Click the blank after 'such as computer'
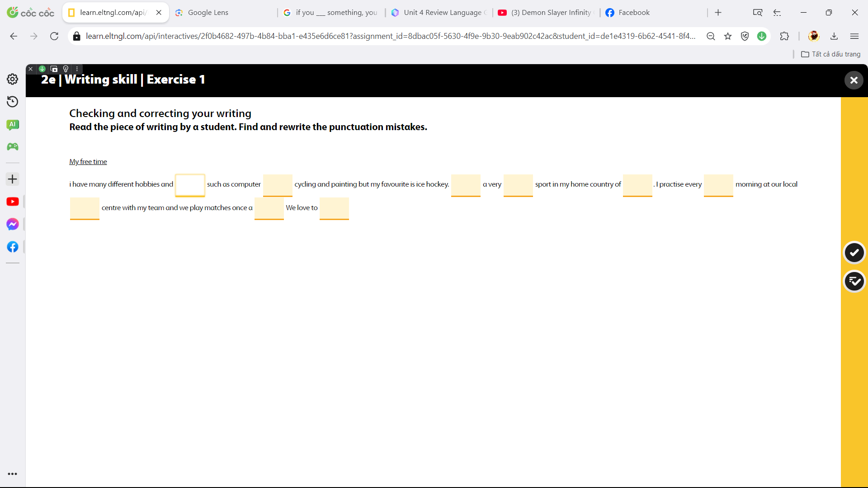868x488 pixels. (x=278, y=185)
